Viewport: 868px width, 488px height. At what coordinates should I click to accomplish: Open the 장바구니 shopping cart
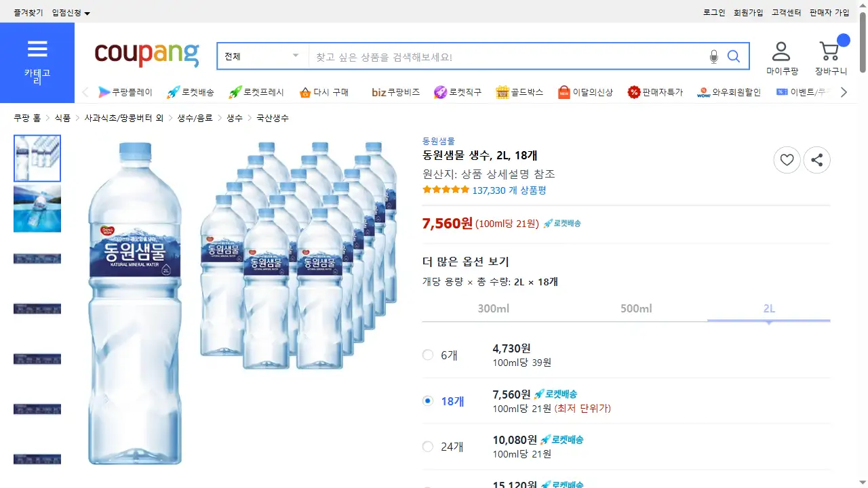[831, 58]
